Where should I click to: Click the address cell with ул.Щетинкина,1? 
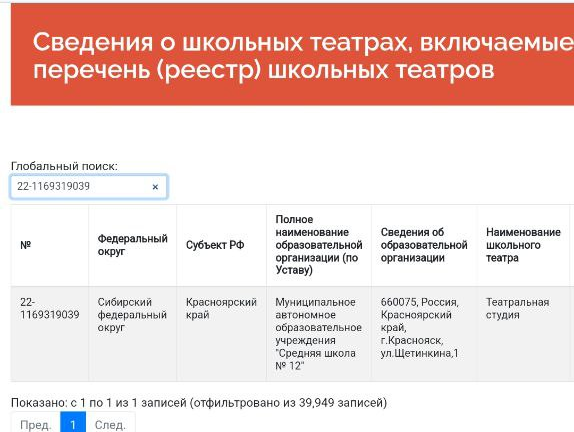424,334
